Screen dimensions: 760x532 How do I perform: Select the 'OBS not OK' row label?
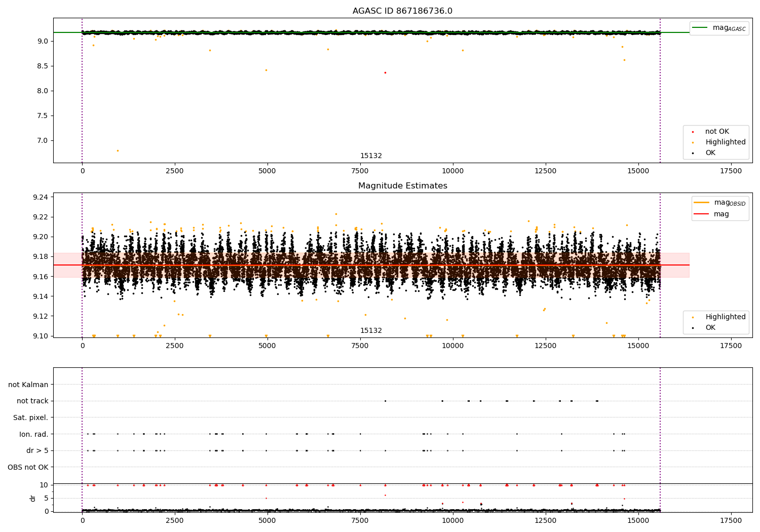coord(28,467)
